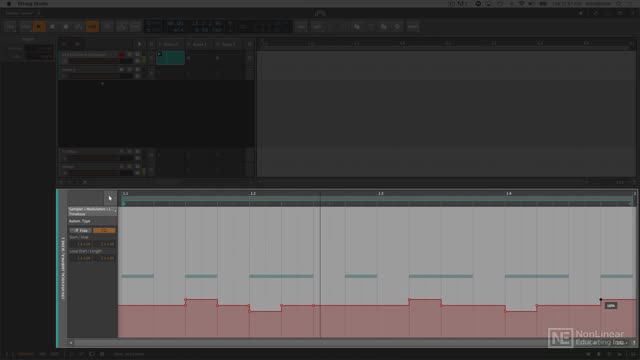
Task: Click the highlighted orange transport button at far left
Action: (39, 27)
